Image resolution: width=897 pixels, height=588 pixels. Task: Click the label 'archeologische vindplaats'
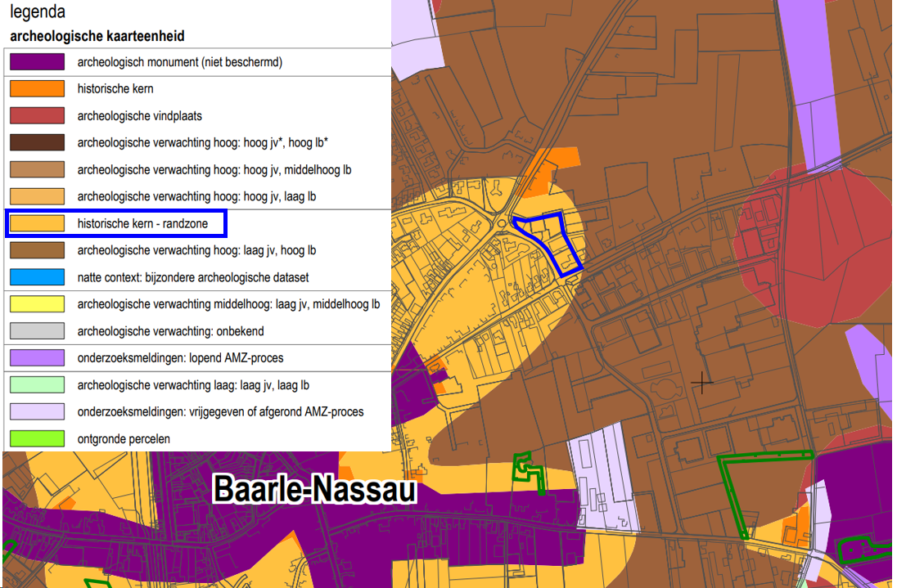[140, 116]
